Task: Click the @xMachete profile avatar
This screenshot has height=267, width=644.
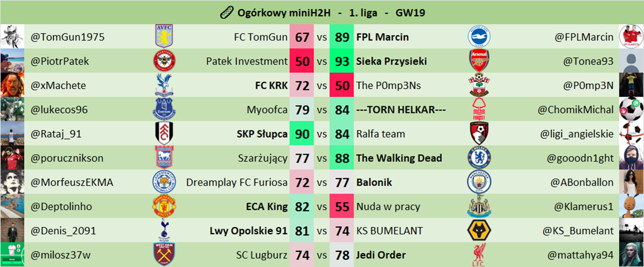Action: pyautogui.click(x=12, y=86)
